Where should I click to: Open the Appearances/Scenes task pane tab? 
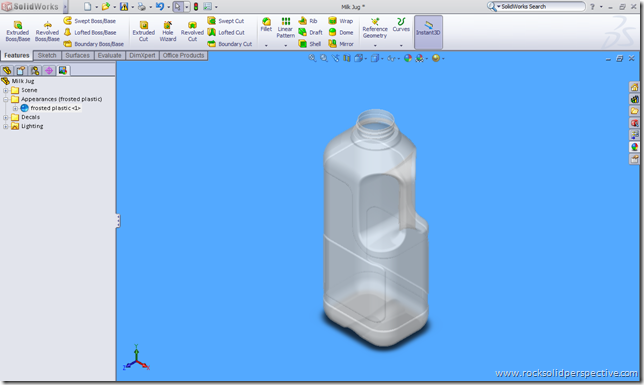pyautogui.click(x=635, y=147)
